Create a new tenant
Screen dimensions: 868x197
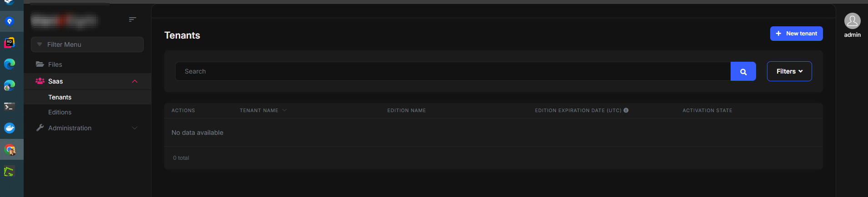point(796,34)
